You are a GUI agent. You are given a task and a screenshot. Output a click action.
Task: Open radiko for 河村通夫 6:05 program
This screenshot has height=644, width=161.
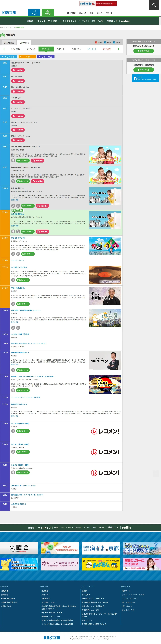pos(18,130)
